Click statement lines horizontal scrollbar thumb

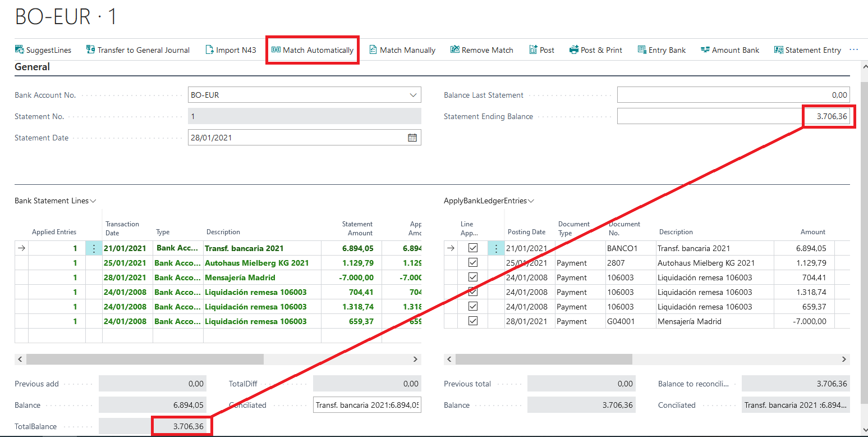point(145,359)
